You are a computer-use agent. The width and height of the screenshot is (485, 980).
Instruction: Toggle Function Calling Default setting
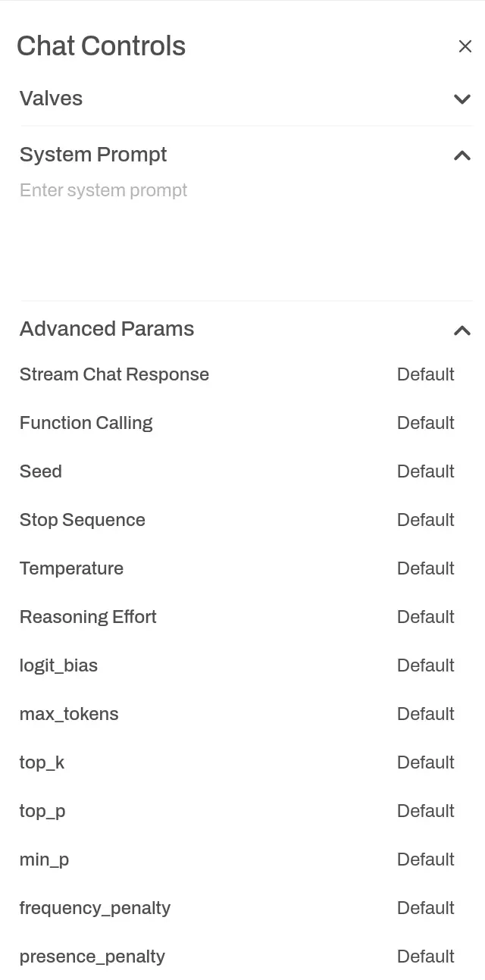[425, 423]
